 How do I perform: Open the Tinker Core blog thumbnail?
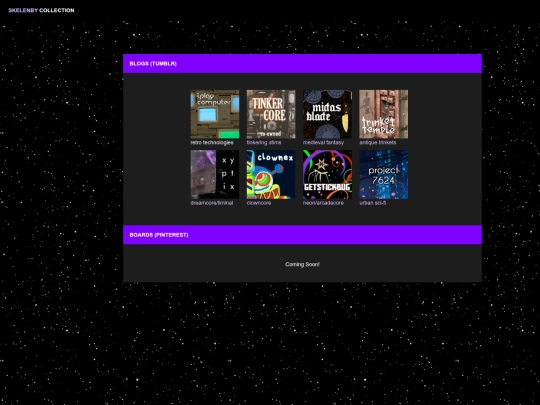[x=271, y=114]
